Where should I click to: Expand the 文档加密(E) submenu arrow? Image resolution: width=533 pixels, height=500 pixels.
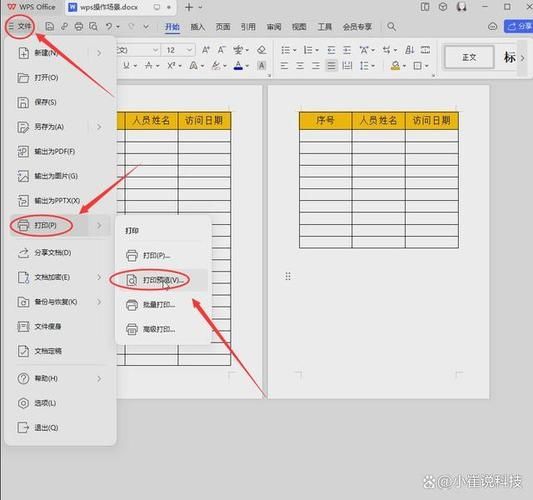(x=99, y=277)
